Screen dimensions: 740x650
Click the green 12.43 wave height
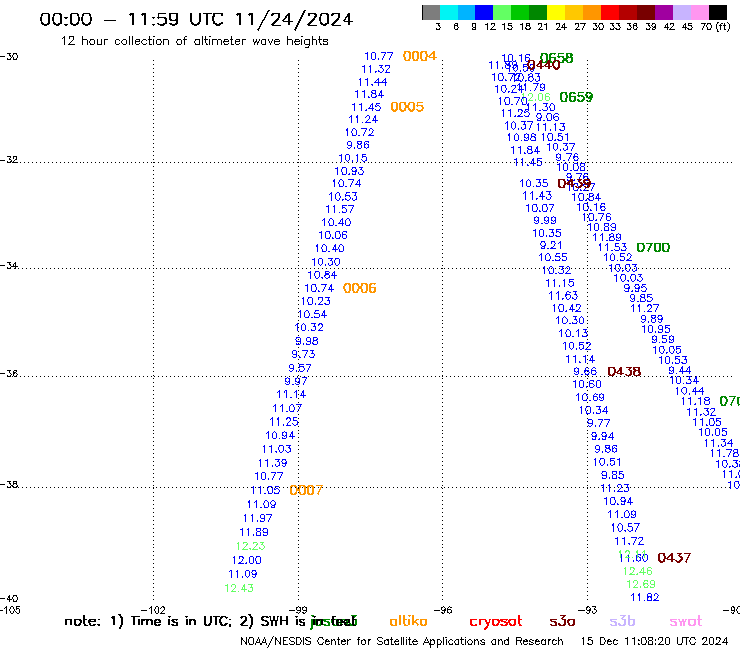coord(239,588)
